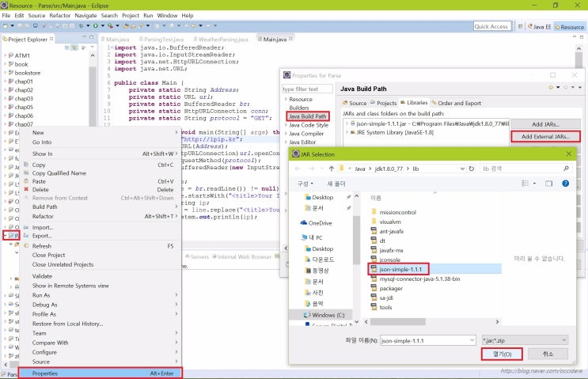This screenshot has height=379, width=588.
Task: Click the refresh icon beside the path bar
Action: (x=473, y=168)
